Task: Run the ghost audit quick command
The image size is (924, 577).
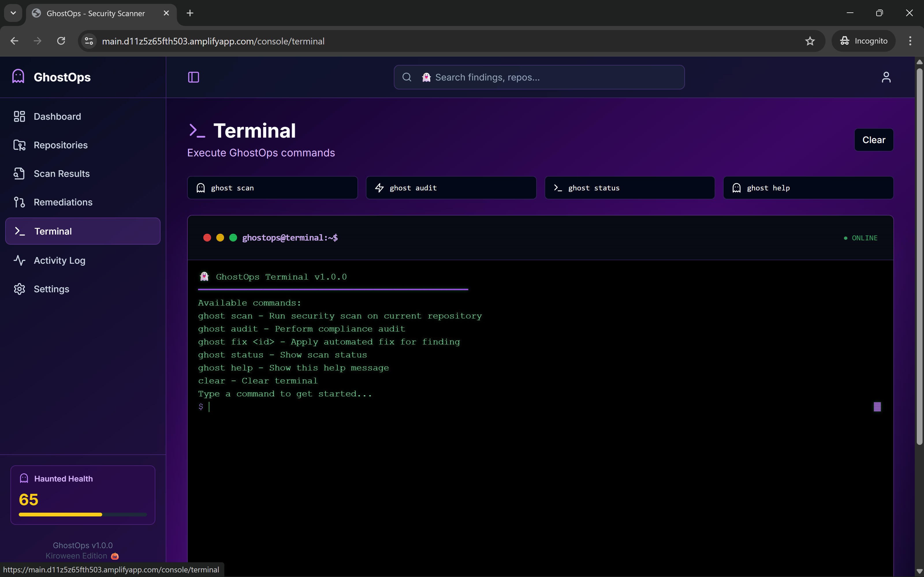Action: click(x=451, y=188)
